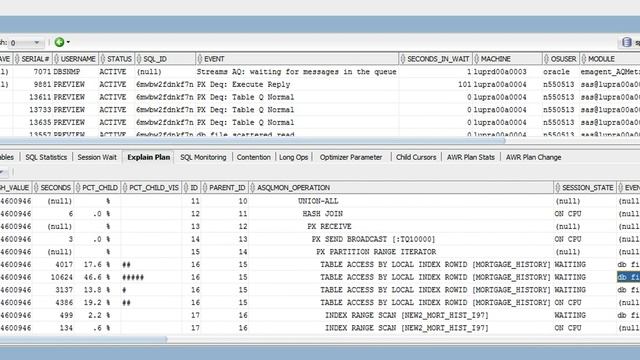Click the PCT_CHILD_VIS column header
This screenshot has height=360, width=640.
tap(151, 188)
